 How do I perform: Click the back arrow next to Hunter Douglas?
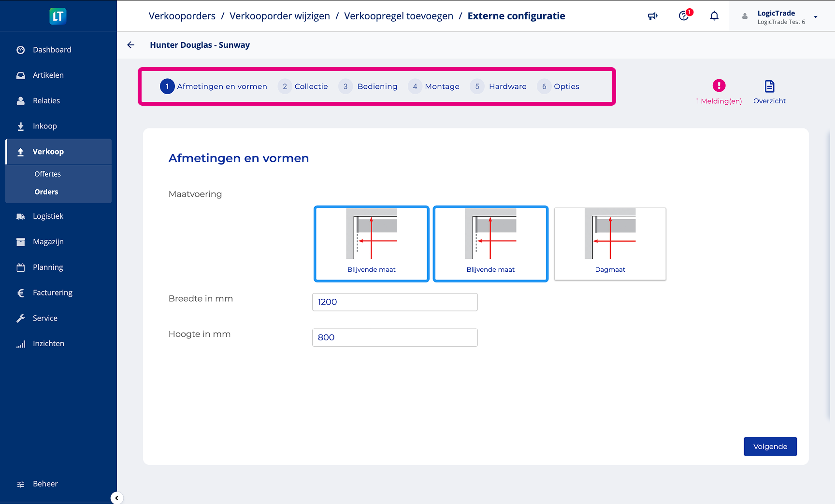point(130,45)
